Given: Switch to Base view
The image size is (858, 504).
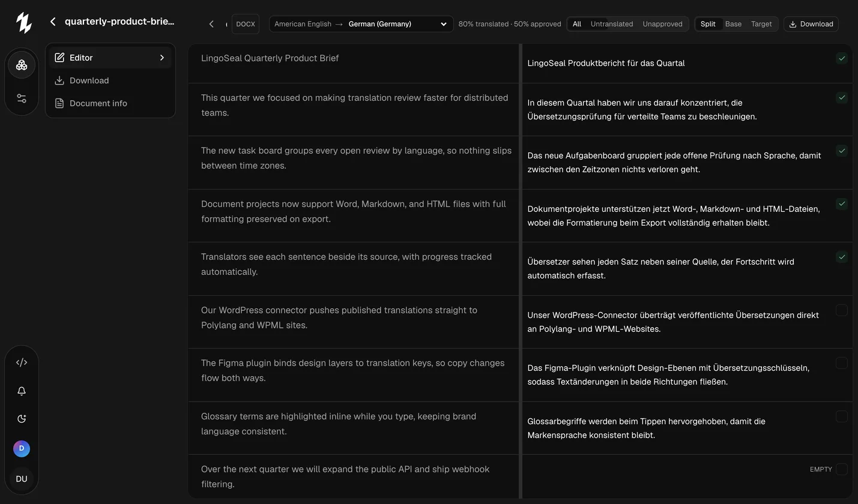Looking at the screenshot, I should [x=733, y=24].
